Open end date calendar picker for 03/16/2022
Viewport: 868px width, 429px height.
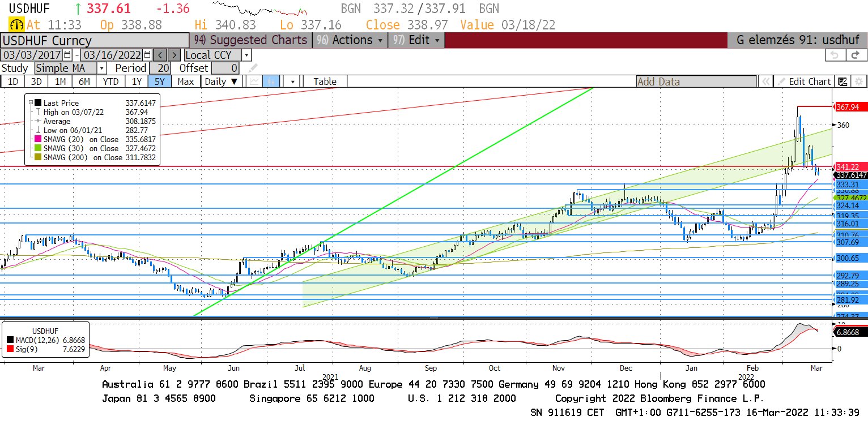tap(147, 55)
